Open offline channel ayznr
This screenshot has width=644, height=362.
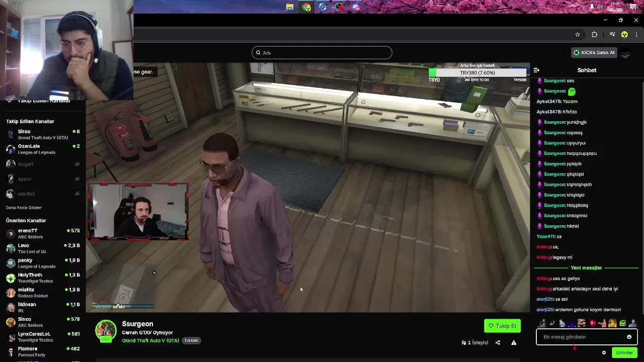point(43,179)
